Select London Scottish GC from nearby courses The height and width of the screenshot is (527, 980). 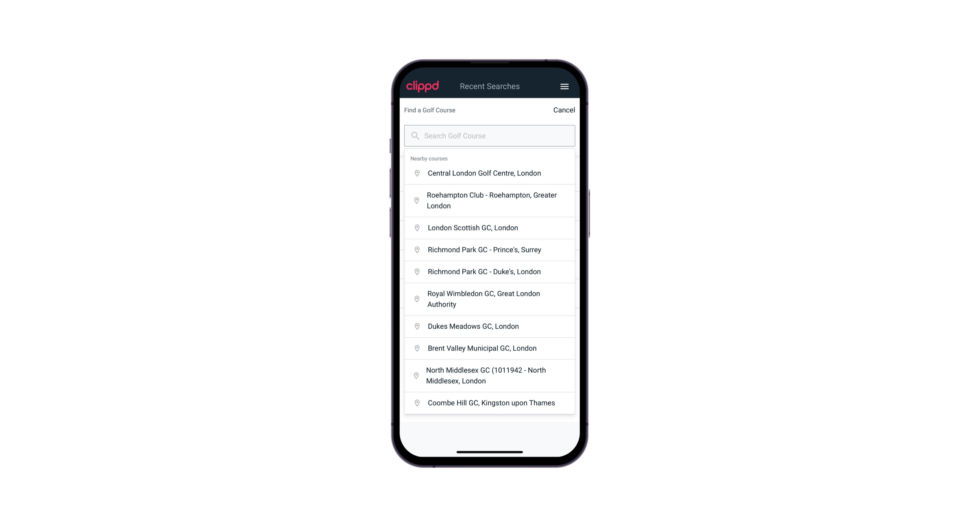click(x=489, y=228)
